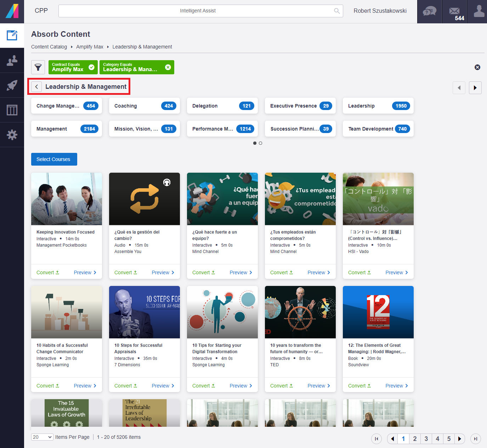Convert the Keeping Innovation Focused course
This screenshot has height=448, width=487.
pyautogui.click(x=48, y=272)
